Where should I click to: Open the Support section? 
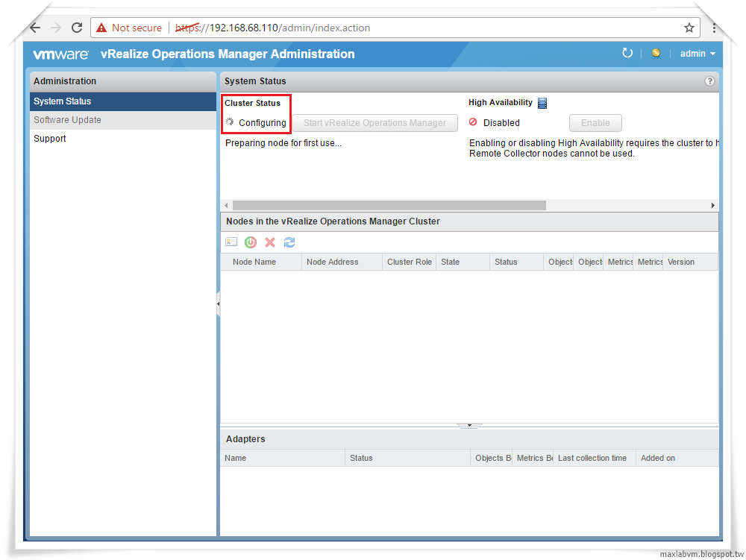123,139
